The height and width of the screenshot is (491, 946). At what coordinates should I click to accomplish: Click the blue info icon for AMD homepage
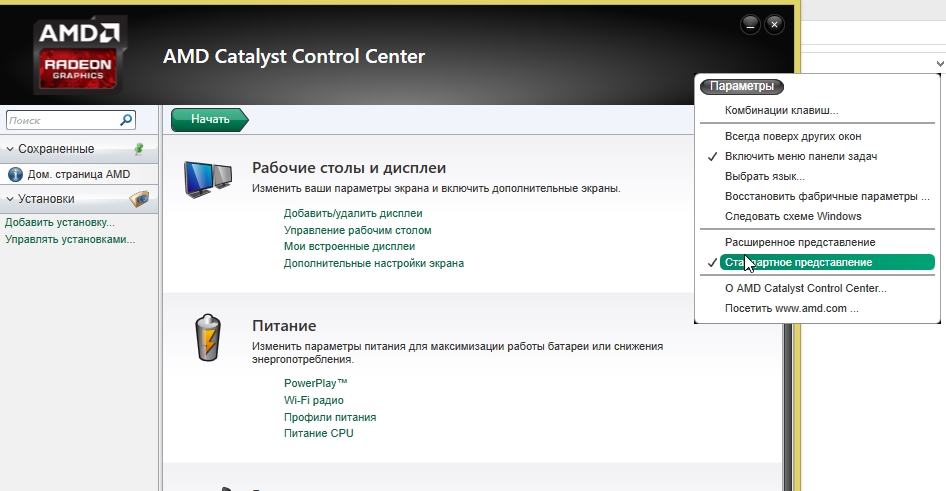click(15, 174)
